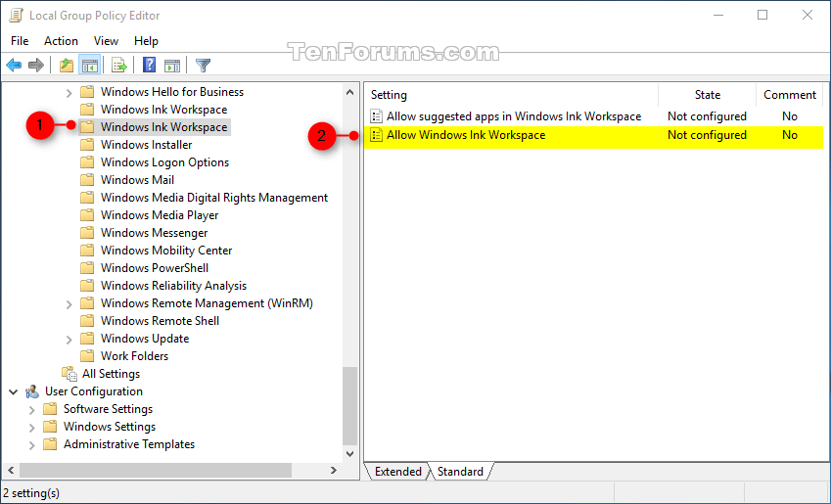Select Windows Mobility Center in the tree

click(x=166, y=251)
